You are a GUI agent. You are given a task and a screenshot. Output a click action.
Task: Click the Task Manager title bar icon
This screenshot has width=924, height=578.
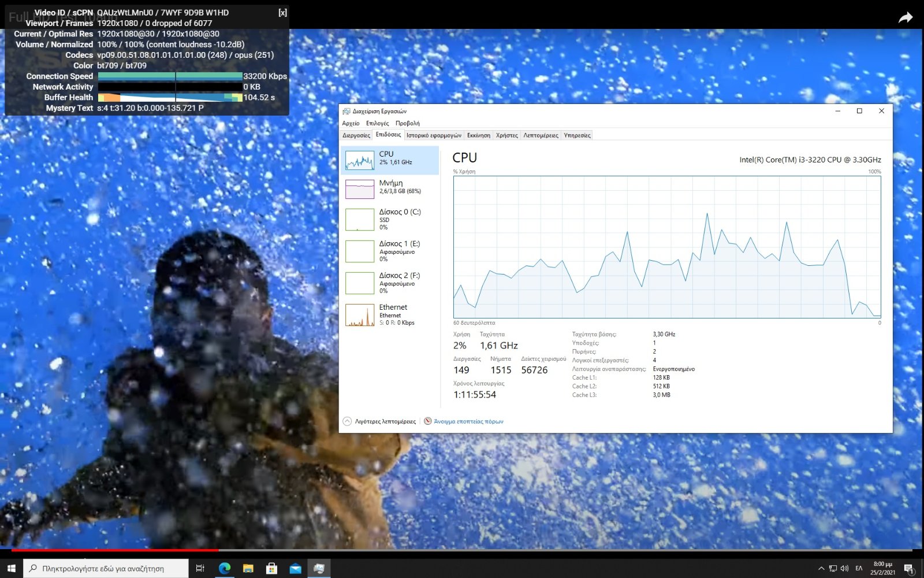coord(346,111)
